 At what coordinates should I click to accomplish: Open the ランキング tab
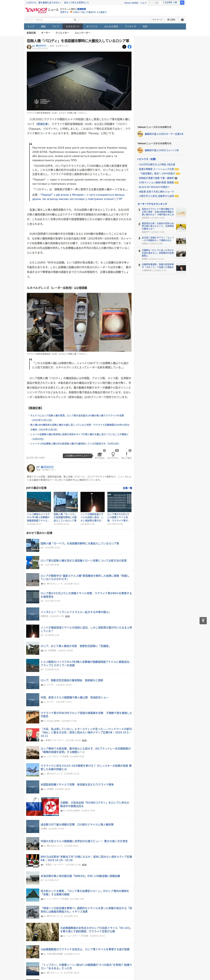tap(130, 27)
